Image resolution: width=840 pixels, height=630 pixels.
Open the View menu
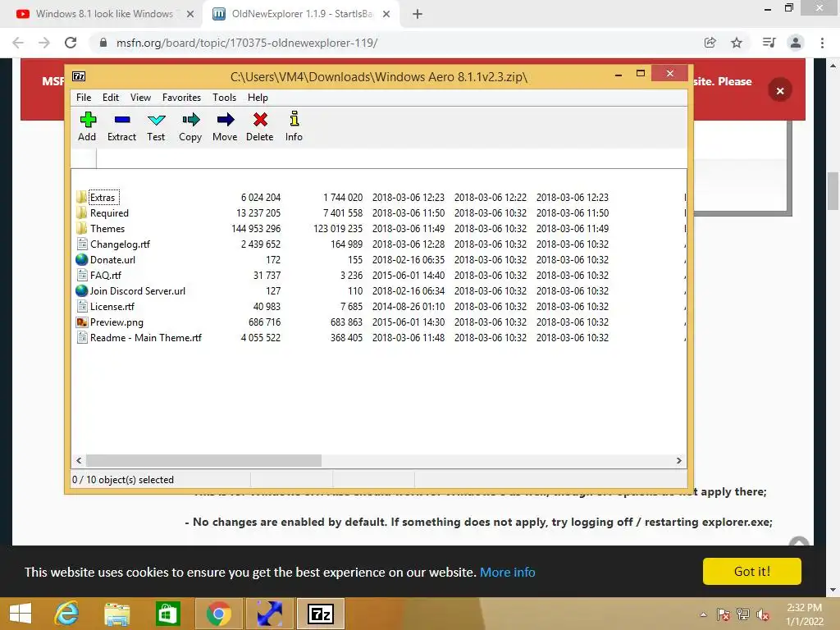[x=140, y=98]
